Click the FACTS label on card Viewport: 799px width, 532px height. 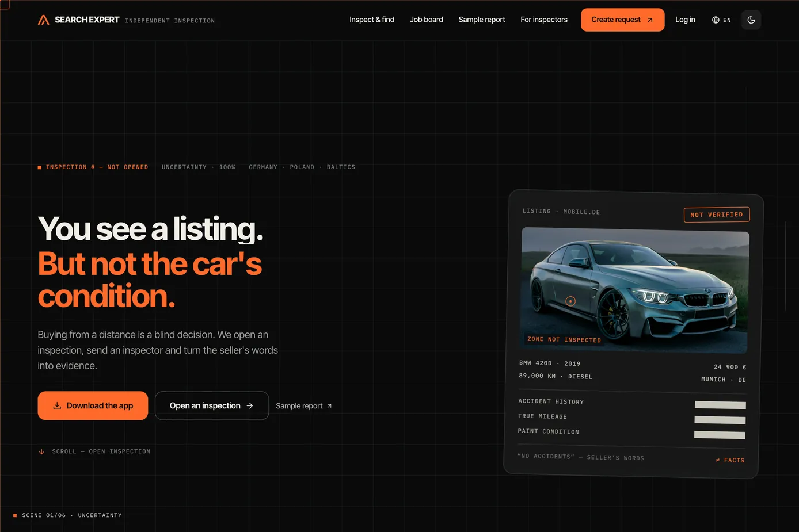pos(730,460)
